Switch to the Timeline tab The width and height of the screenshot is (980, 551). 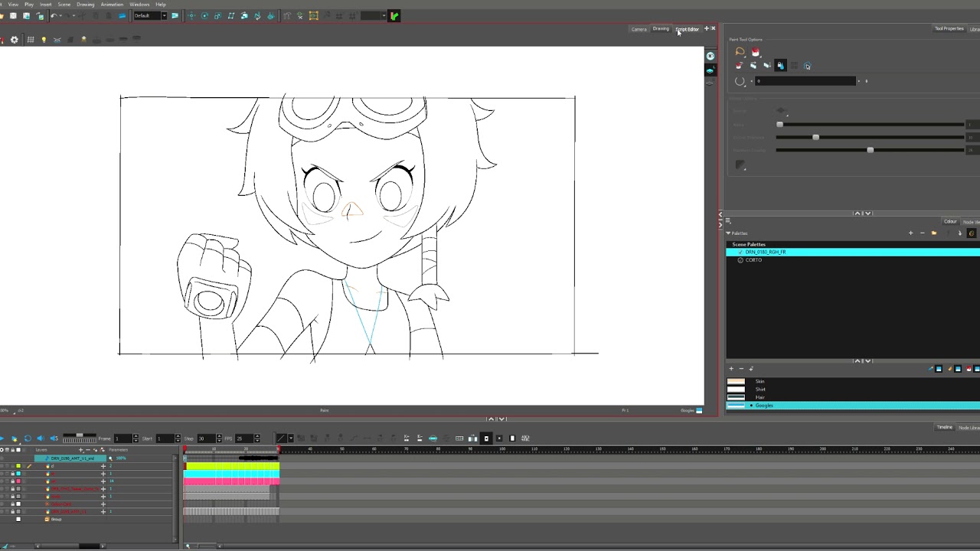point(945,427)
